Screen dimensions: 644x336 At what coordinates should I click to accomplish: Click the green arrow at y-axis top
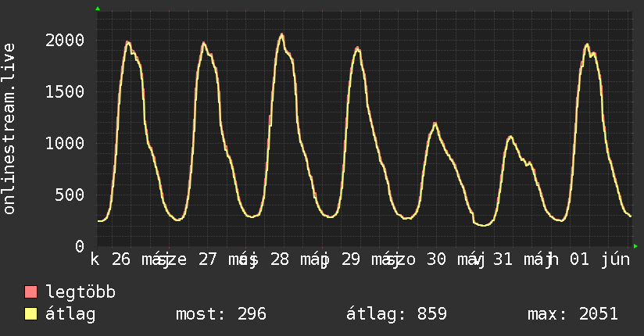click(x=98, y=9)
